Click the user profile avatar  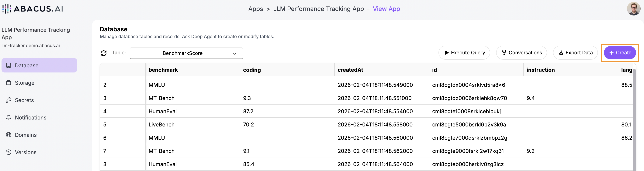tap(633, 9)
